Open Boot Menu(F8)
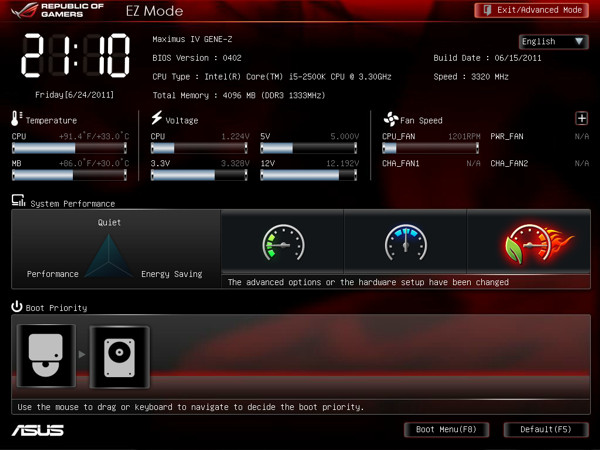This screenshot has width=600, height=450. coord(446,429)
